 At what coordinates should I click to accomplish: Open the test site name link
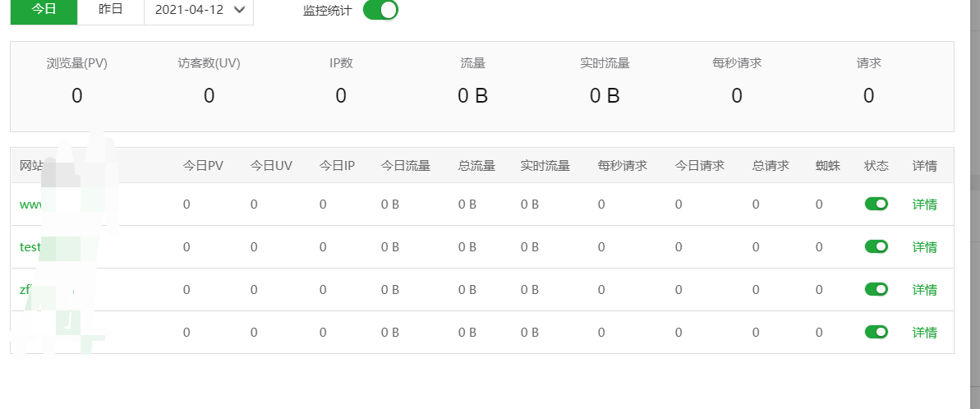[x=30, y=246]
